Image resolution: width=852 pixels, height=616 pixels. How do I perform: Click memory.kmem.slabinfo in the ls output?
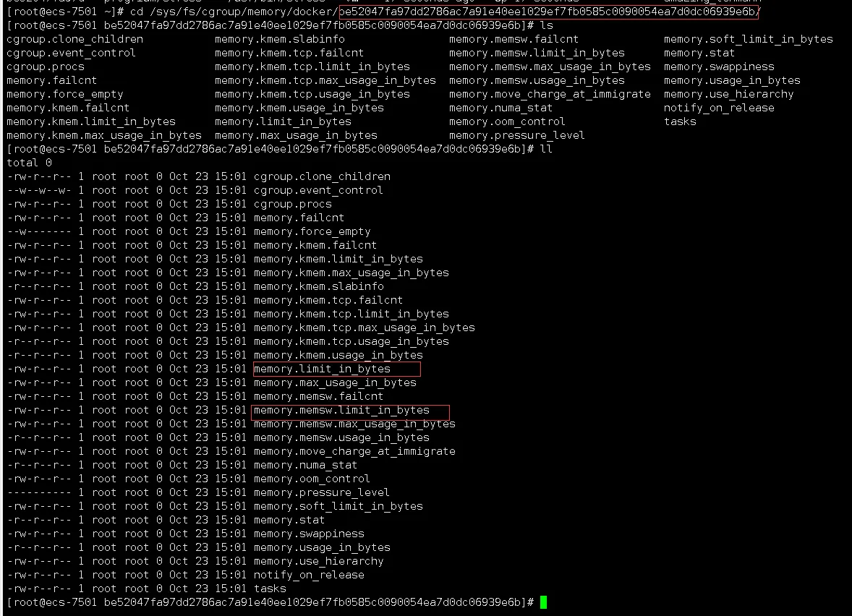pyautogui.click(x=279, y=40)
